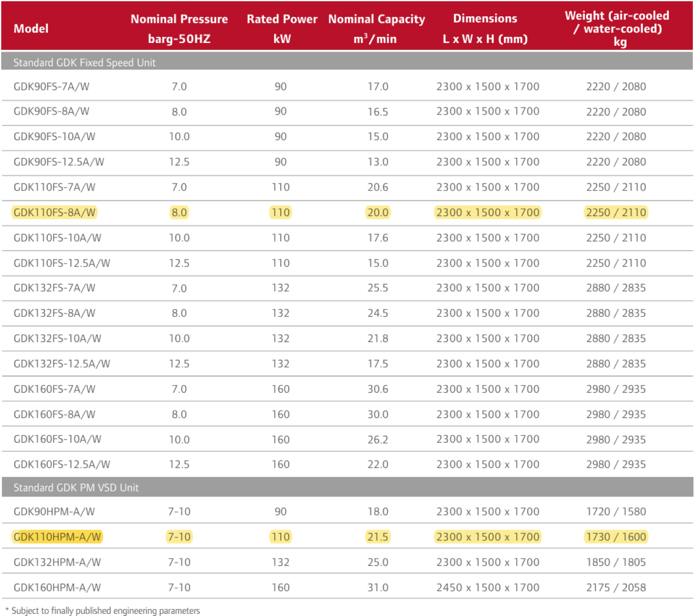This screenshot has width=695, height=616.
Task: Click the Dimensions L x W x H header
Action: (x=485, y=29)
